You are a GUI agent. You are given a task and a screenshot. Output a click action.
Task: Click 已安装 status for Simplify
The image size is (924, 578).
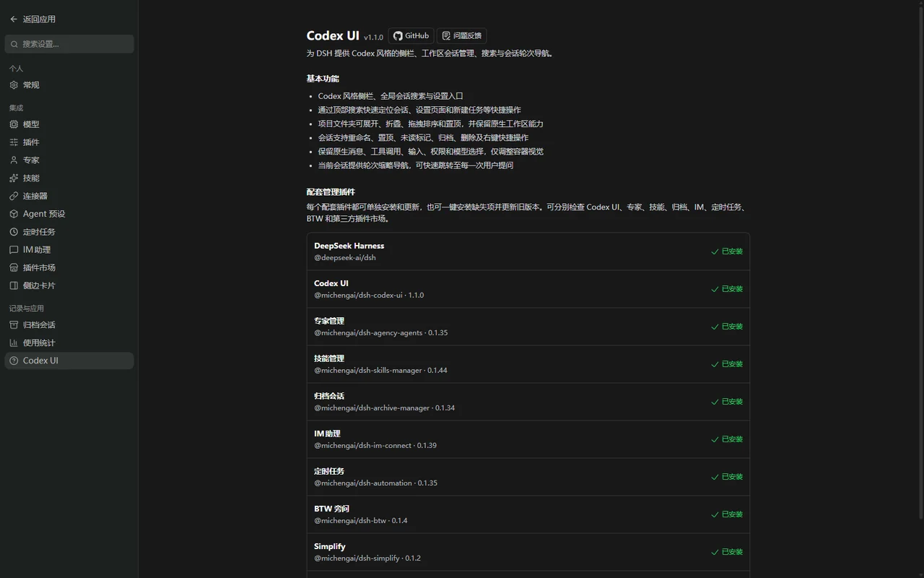point(727,552)
